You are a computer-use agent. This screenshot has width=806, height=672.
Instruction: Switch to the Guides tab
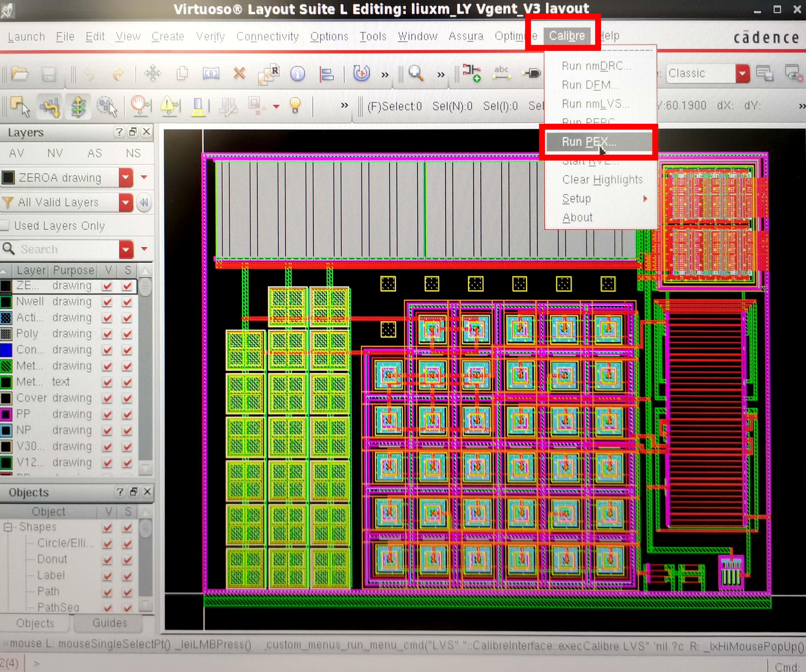pyautogui.click(x=109, y=623)
